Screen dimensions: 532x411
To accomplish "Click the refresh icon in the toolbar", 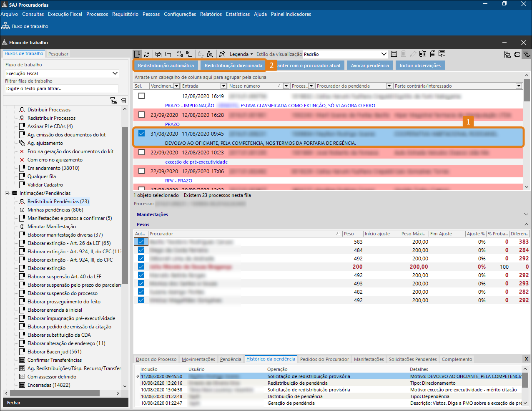I will (x=147, y=54).
